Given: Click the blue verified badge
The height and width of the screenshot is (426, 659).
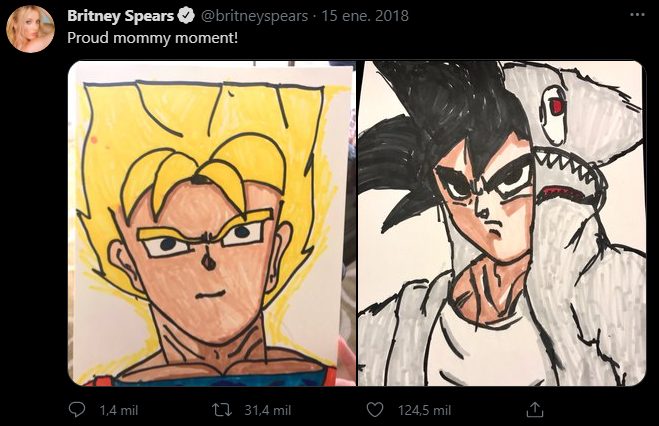Looking at the screenshot, I should point(186,16).
